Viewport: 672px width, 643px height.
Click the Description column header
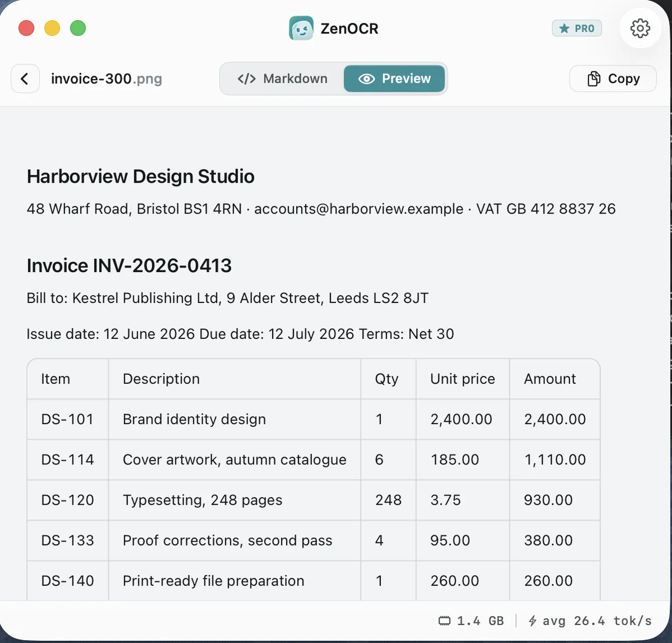235,379
